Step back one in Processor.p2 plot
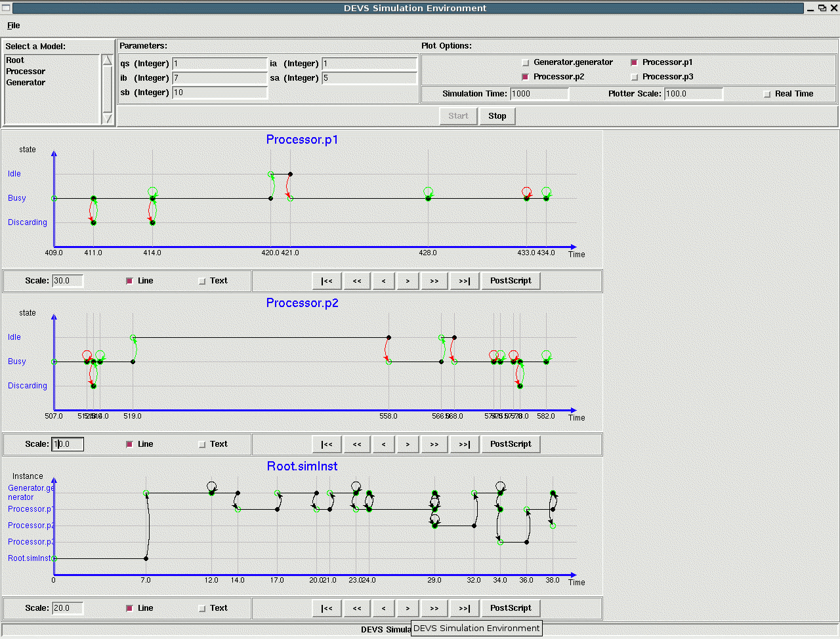 point(384,444)
